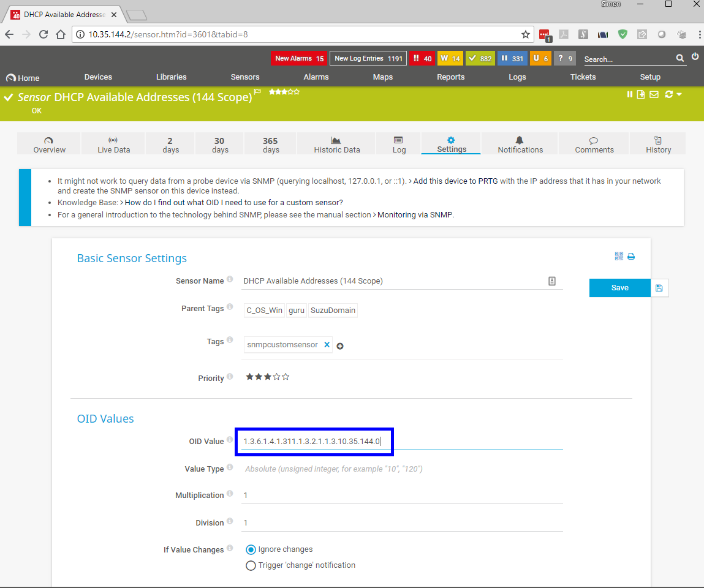Click the printer icon in settings panel
The height and width of the screenshot is (588, 704).
coord(631,257)
